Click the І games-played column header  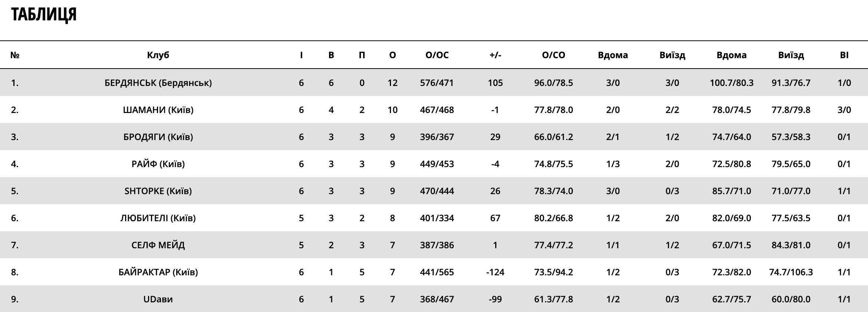301,55
